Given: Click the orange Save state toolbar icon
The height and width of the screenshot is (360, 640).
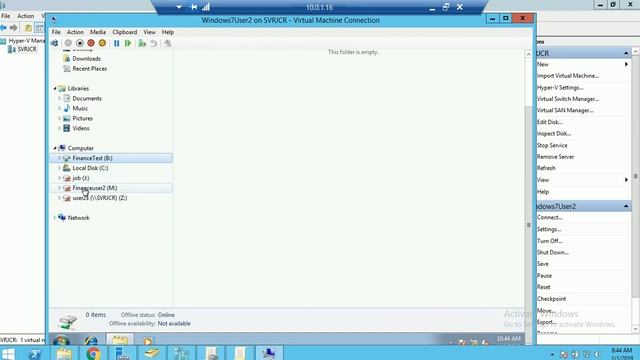Looking at the screenshot, I should (102, 43).
